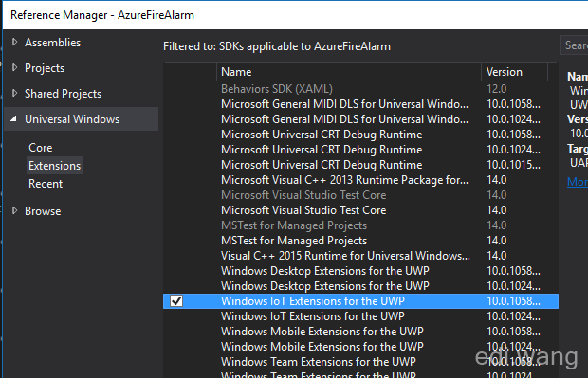Select the Projects category
This screenshot has height=378, width=588.
(45, 68)
